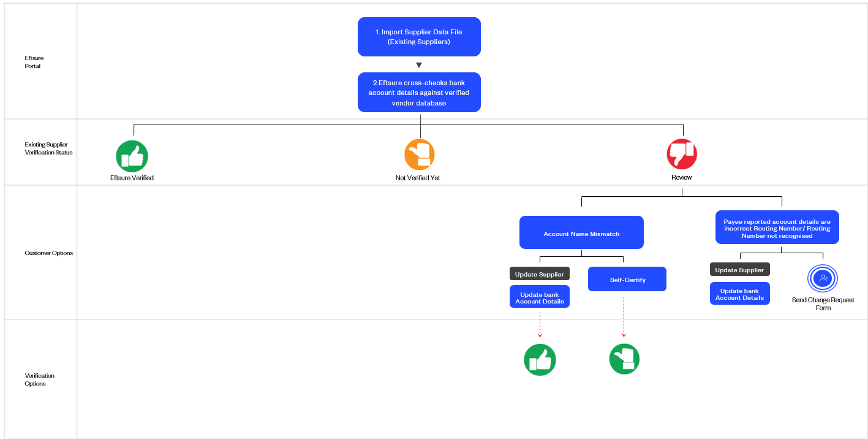The width and height of the screenshot is (868, 439).
Task: Click Update Supplier under Account Name Mismatch
Action: [x=539, y=274]
